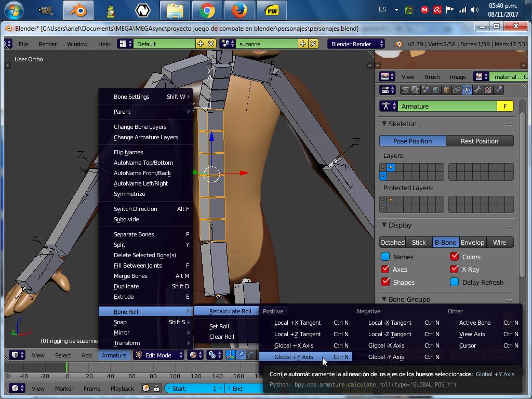532x399 pixels.
Task: Toggle the timeline preview range clock icon
Action: [x=146, y=389]
